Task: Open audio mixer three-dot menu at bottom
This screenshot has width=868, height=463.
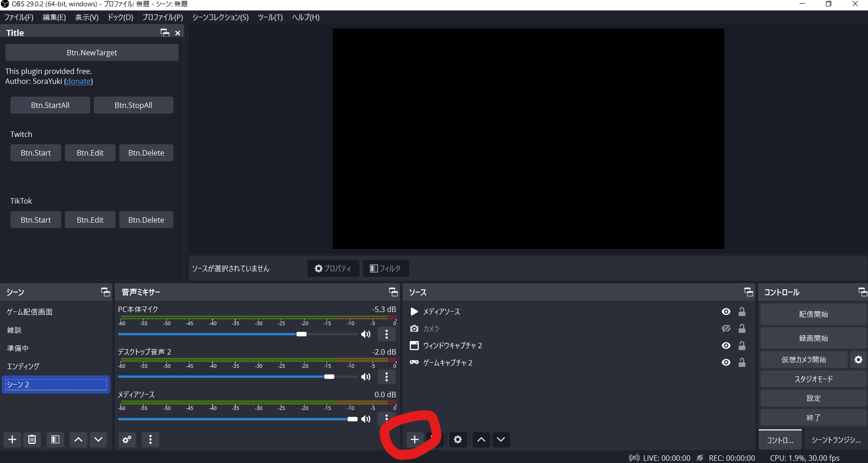Action: 150,439
